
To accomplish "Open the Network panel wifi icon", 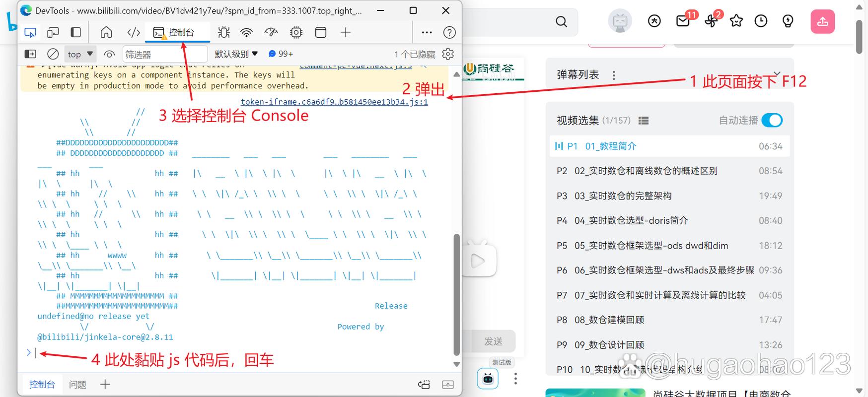I will (x=246, y=33).
